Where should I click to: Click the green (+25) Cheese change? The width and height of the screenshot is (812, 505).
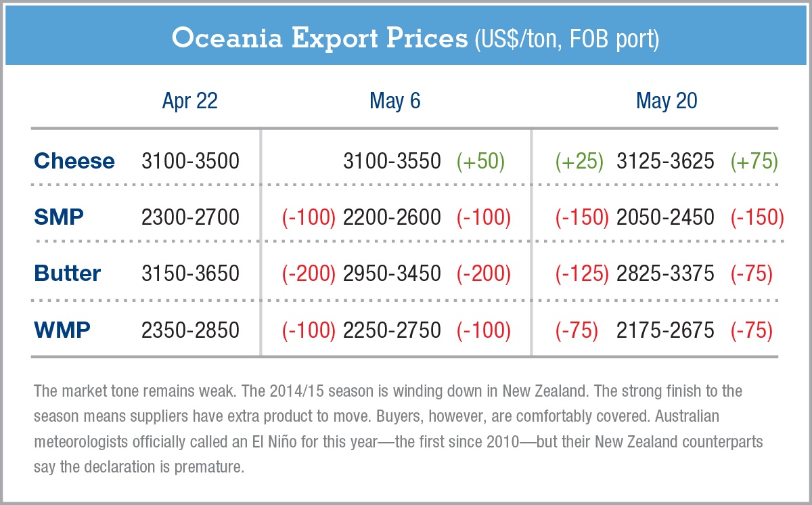click(579, 161)
